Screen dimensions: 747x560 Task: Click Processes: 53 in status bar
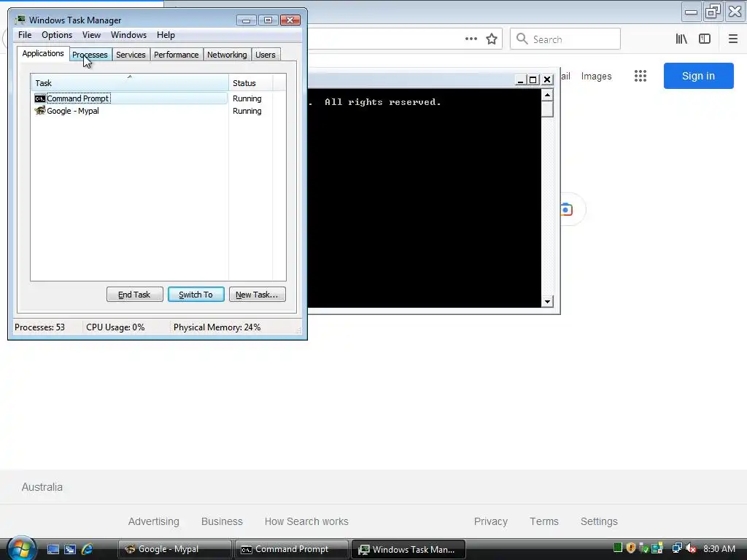pos(39,327)
